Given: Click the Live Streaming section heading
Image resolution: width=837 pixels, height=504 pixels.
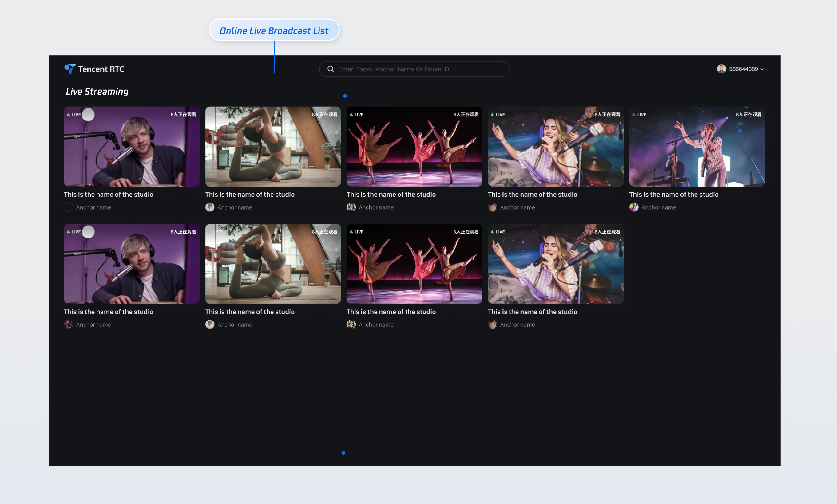Looking at the screenshot, I should pyautogui.click(x=97, y=92).
